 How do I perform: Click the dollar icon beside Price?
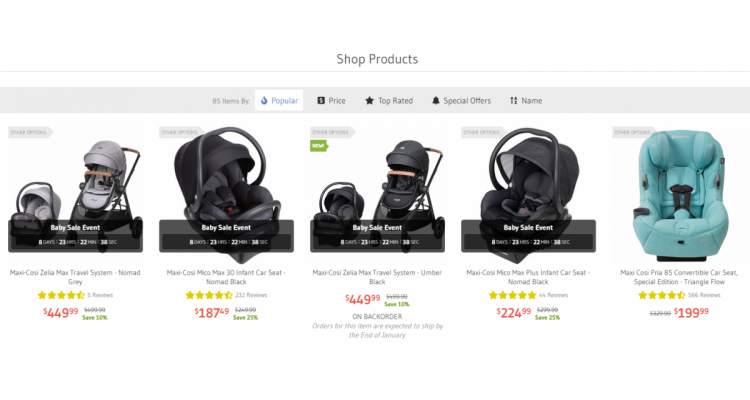click(x=321, y=100)
